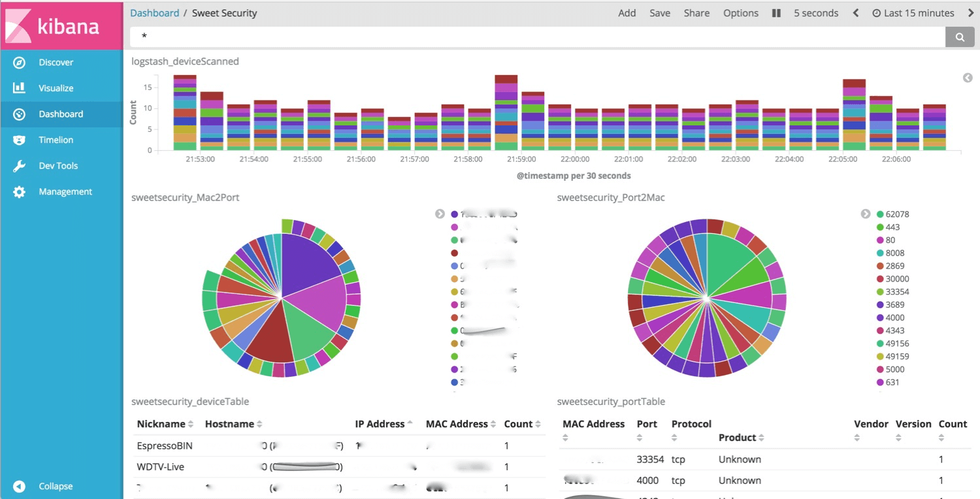Click port 4000 cell in port table
Viewport: 980px width, 499px height.
[x=647, y=481]
